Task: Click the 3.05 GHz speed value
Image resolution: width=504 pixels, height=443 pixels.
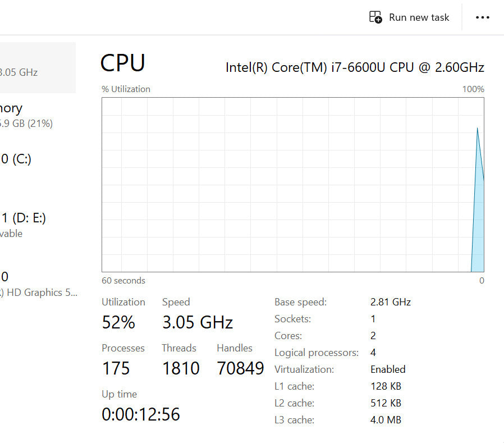Action: [197, 322]
